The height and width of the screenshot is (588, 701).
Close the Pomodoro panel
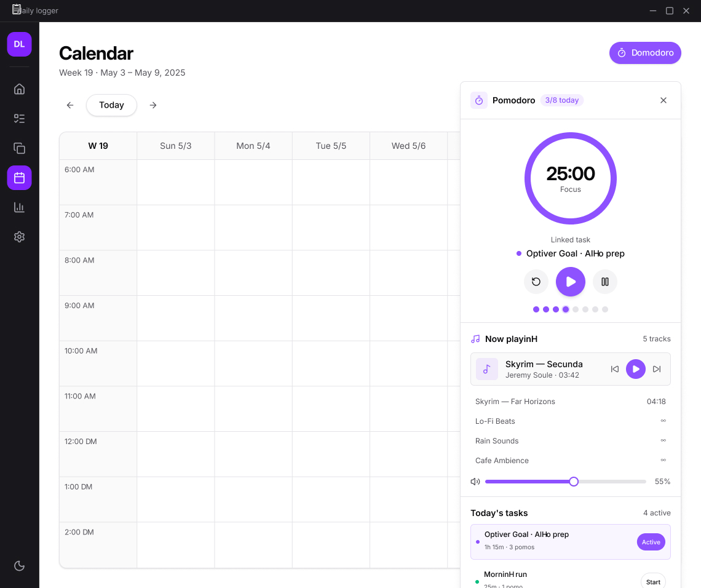coord(663,100)
